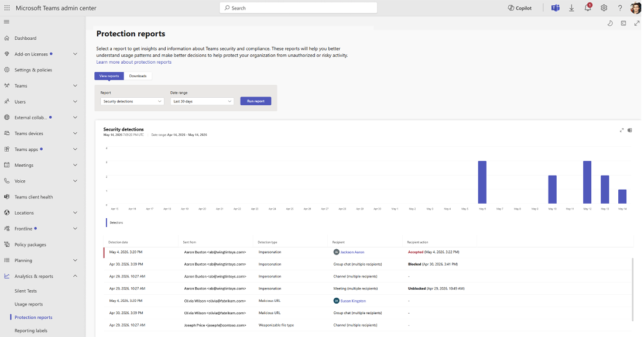Open the user profile avatar
Screen dimensions: 644x337
tap(635, 8)
